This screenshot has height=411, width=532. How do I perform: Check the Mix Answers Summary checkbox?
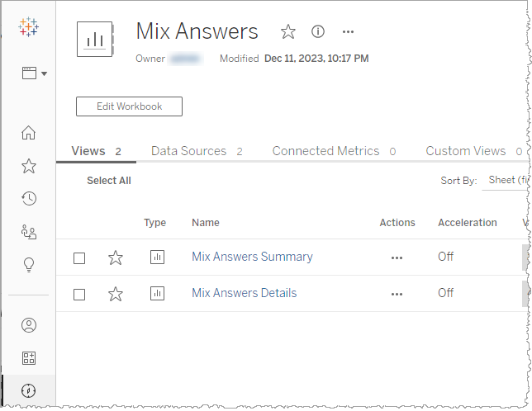point(79,257)
